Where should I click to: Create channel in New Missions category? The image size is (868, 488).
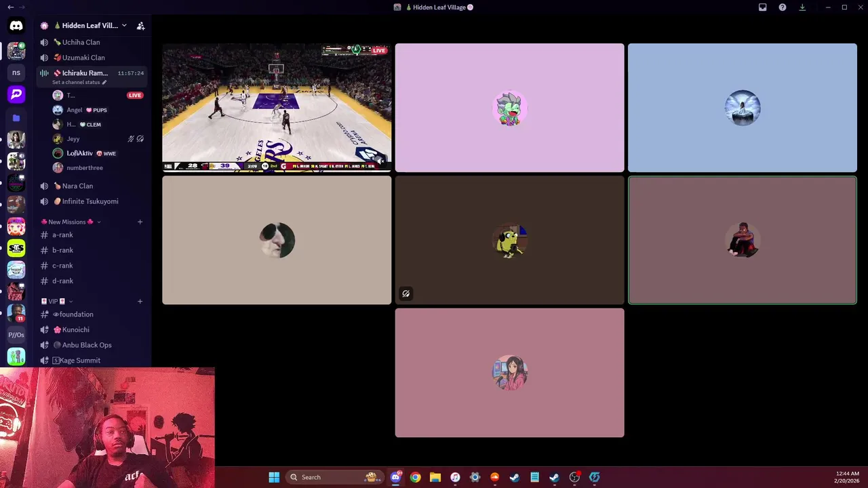click(140, 222)
